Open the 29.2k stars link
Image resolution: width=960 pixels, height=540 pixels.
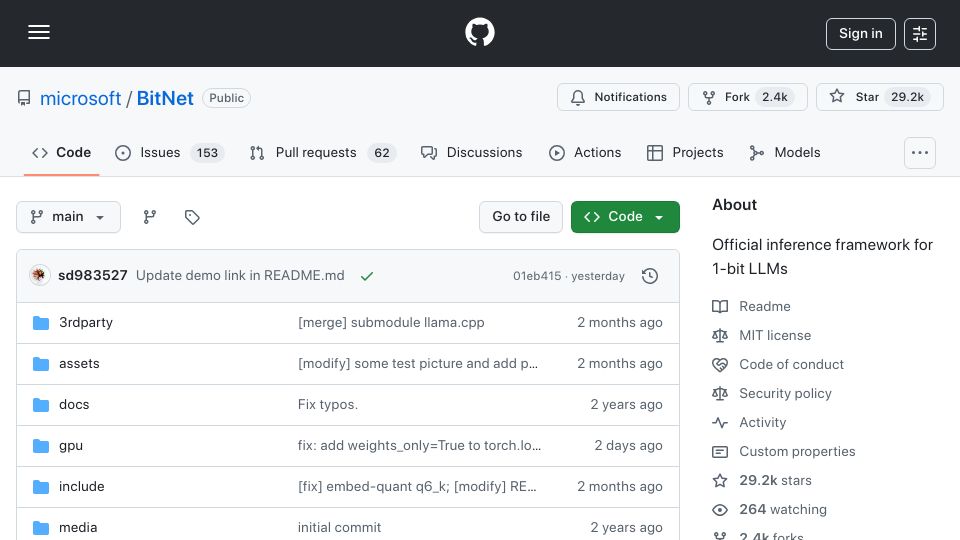click(775, 481)
